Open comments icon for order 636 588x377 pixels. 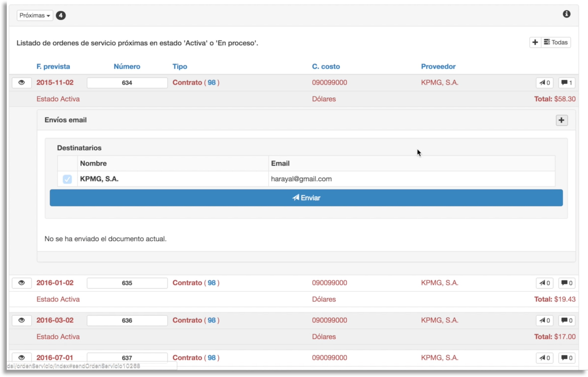pos(567,321)
